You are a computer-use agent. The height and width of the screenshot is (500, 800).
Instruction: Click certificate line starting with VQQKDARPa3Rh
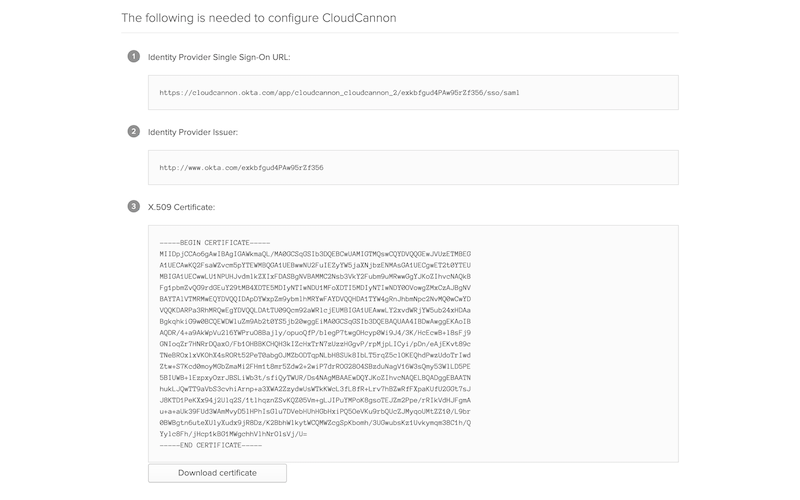pyautogui.click(x=315, y=310)
